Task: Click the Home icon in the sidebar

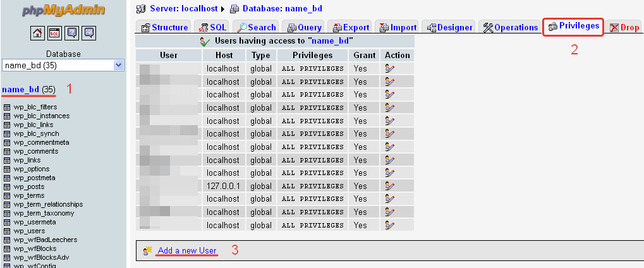Action: (37, 32)
